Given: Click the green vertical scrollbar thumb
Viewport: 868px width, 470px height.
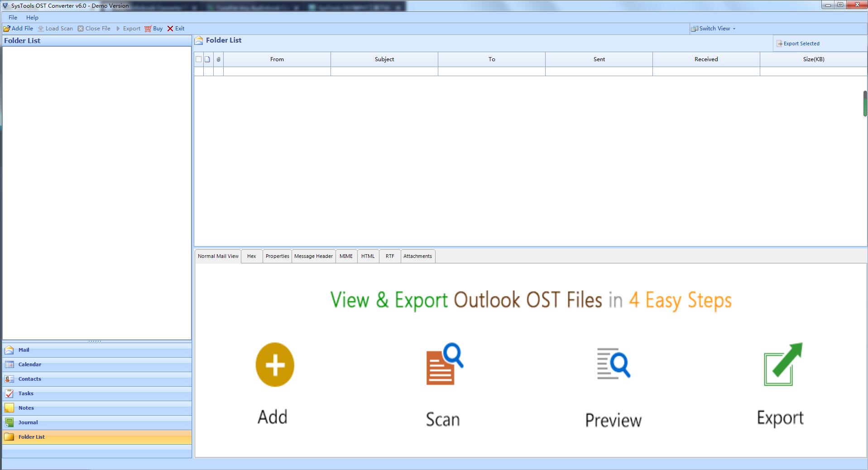Looking at the screenshot, I should pos(865,103).
